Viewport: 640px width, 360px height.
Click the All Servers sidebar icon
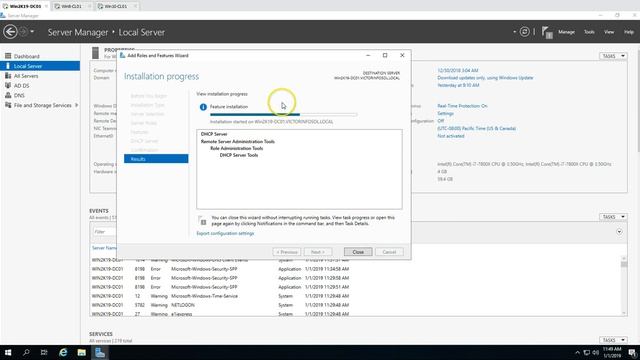tap(8, 76)
